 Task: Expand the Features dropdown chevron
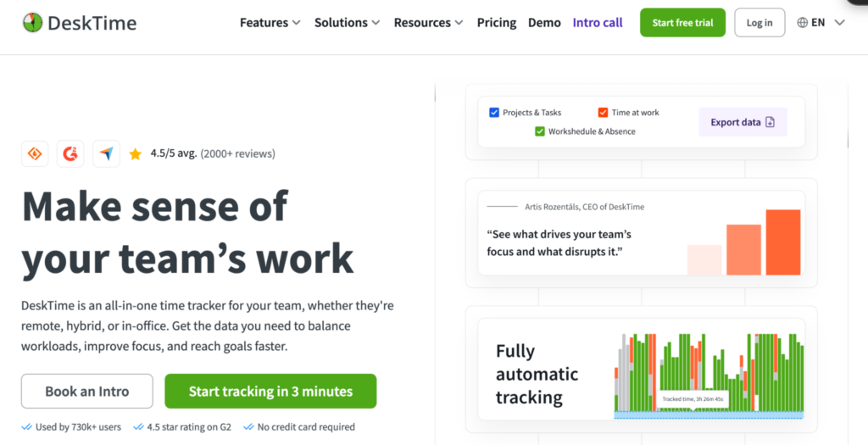296,23
